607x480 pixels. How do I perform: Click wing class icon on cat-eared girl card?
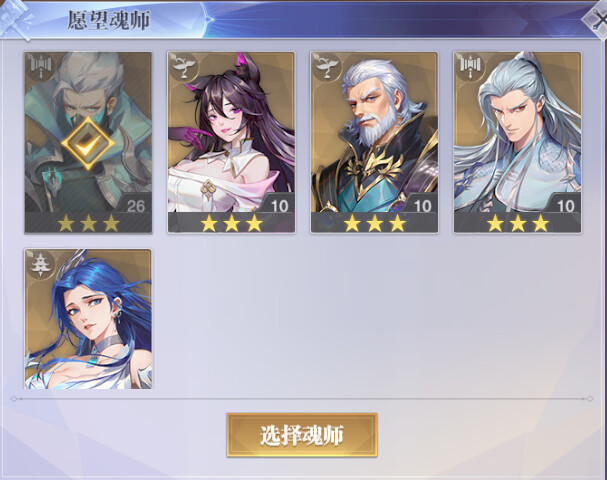tap(184, 67)
